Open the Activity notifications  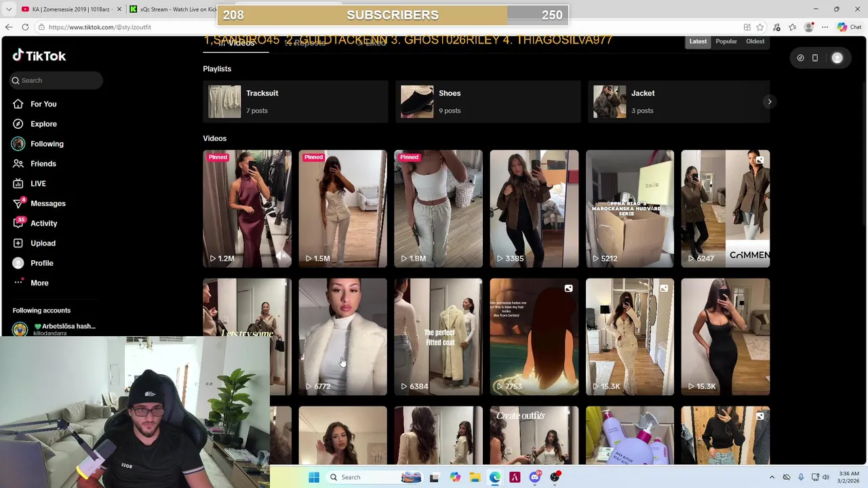43,223
